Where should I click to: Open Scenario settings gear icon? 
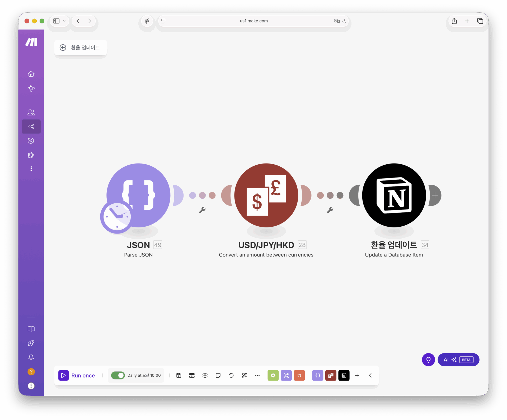205,375
